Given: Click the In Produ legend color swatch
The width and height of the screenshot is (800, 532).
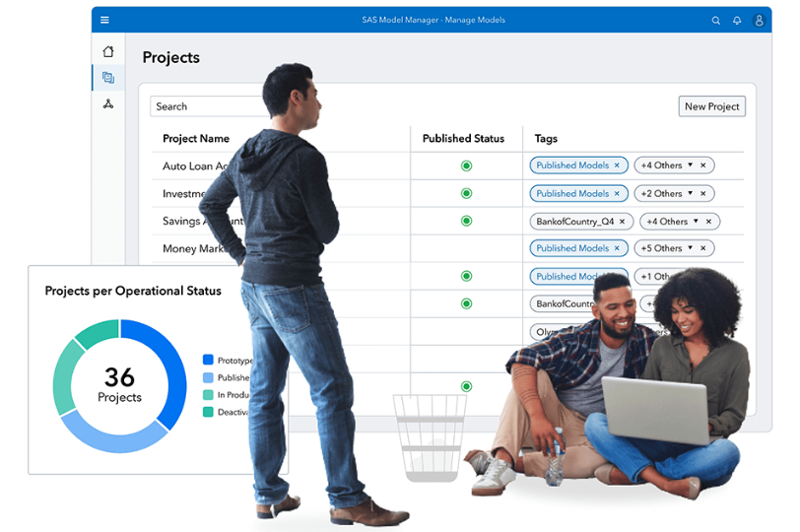Looking at the screenshot, I should pos(208,395).
